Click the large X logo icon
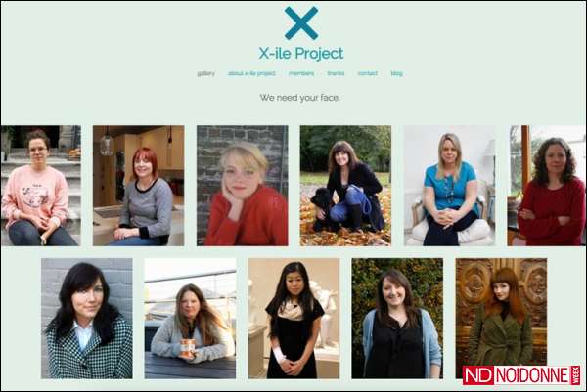587x392 pixels. point(301,22)
